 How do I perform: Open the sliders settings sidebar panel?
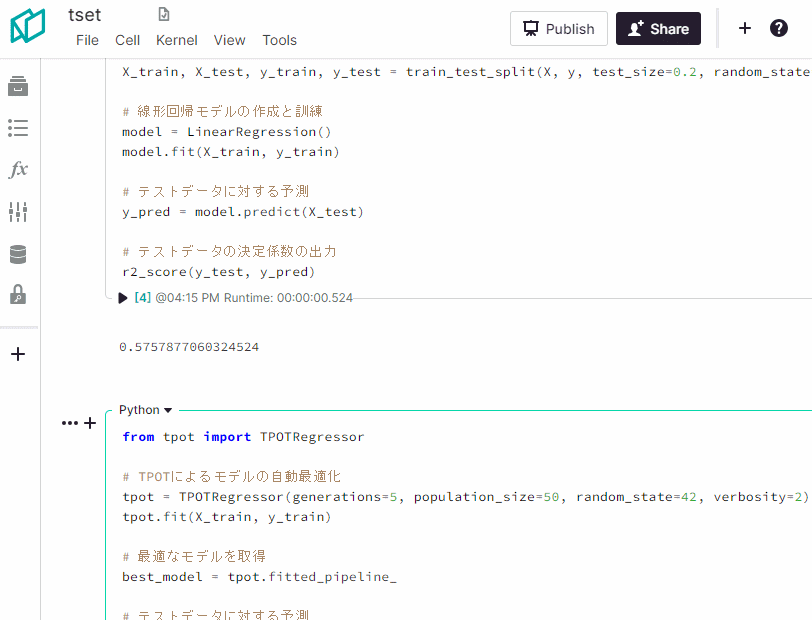18,212
